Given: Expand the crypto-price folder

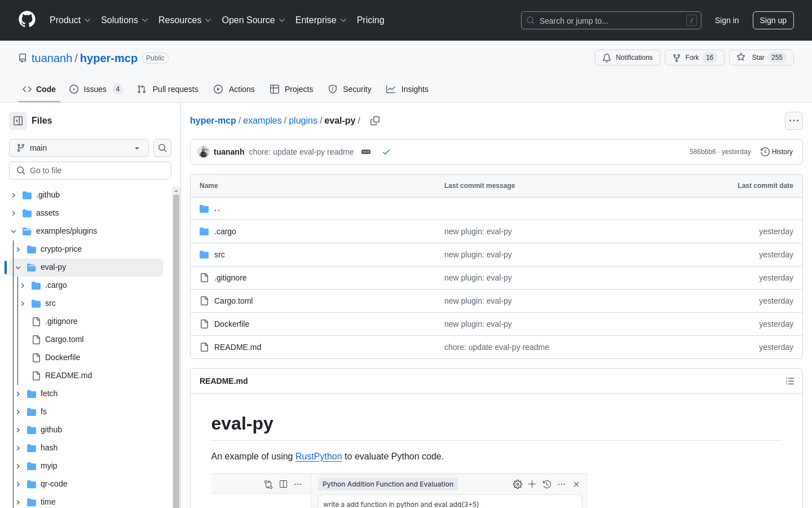Looking at the screenshot, I should coord(18,249).
